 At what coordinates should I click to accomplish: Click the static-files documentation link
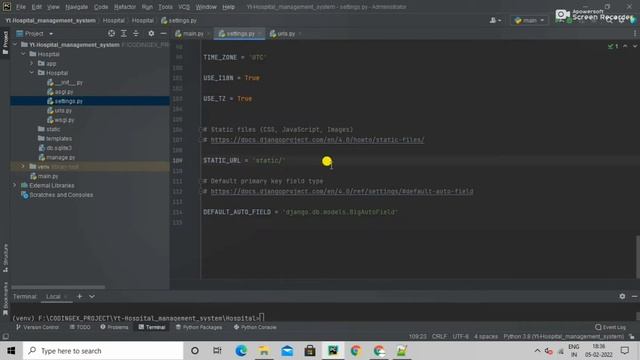pyautogui.click(x=317, y=140)
